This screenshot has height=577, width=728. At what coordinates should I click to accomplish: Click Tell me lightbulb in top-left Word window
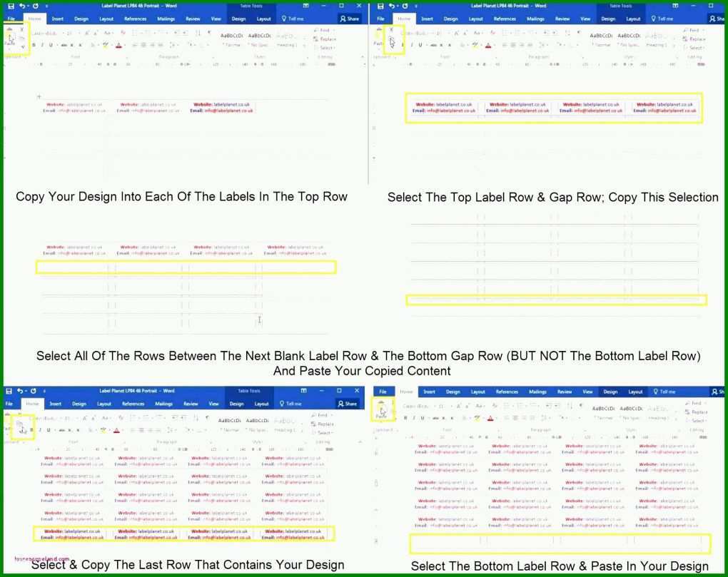[x=284, y=19]
